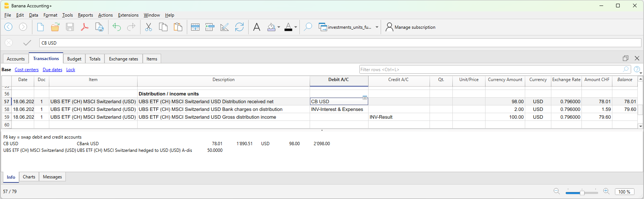Open the Cost centers view link
644x199 pixels.
(x=26, y=70)
